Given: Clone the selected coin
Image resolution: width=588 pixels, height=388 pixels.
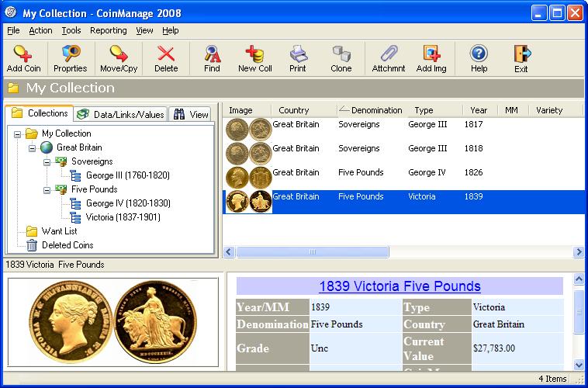Looking at the screenshot, I should 341,54.
